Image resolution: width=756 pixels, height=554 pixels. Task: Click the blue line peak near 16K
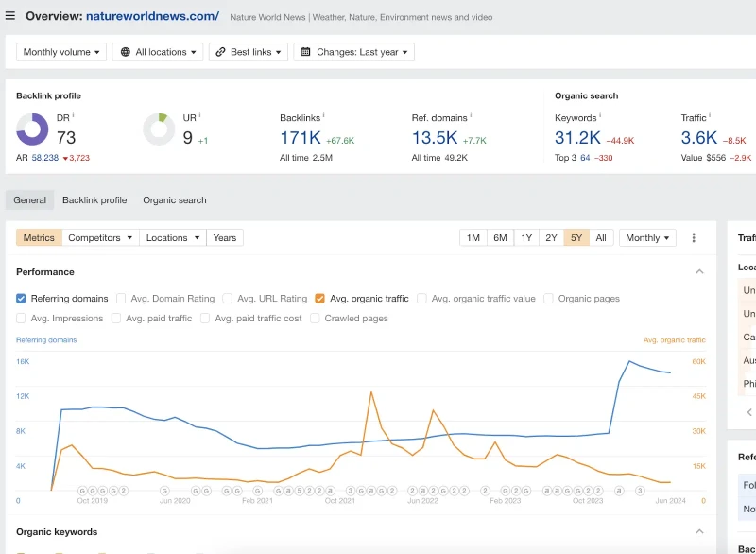coord(629,360)
